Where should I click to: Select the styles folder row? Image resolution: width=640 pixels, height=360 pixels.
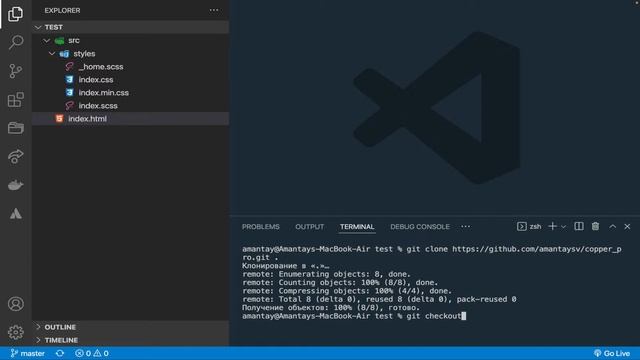(x=131, y=53)
